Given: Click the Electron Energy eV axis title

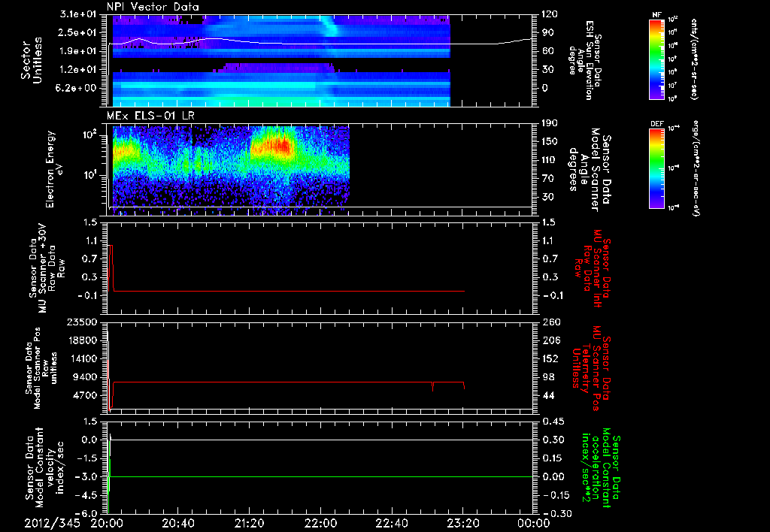Looking at the screenshot, I should pos(53,169).
